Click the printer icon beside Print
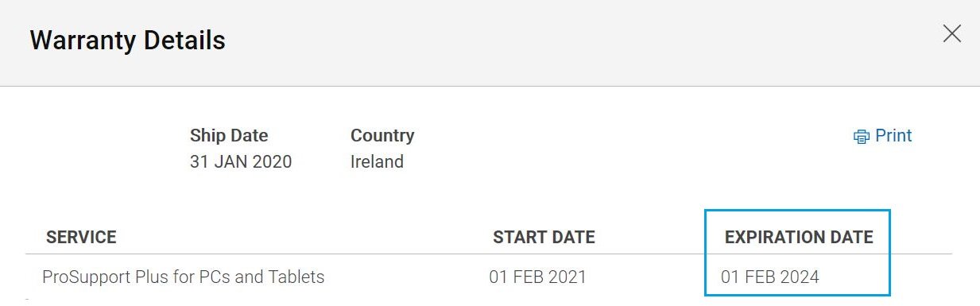Screen dimensions: 980x306 (x=862, y=137)
